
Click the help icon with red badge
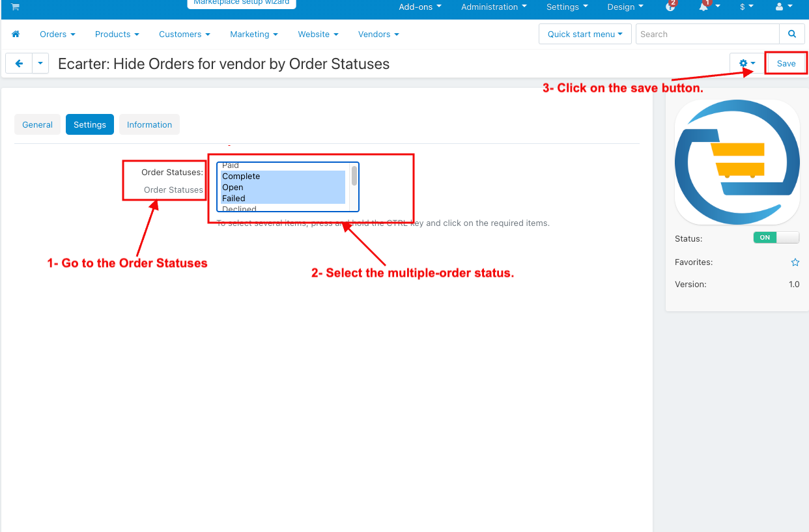671,6
